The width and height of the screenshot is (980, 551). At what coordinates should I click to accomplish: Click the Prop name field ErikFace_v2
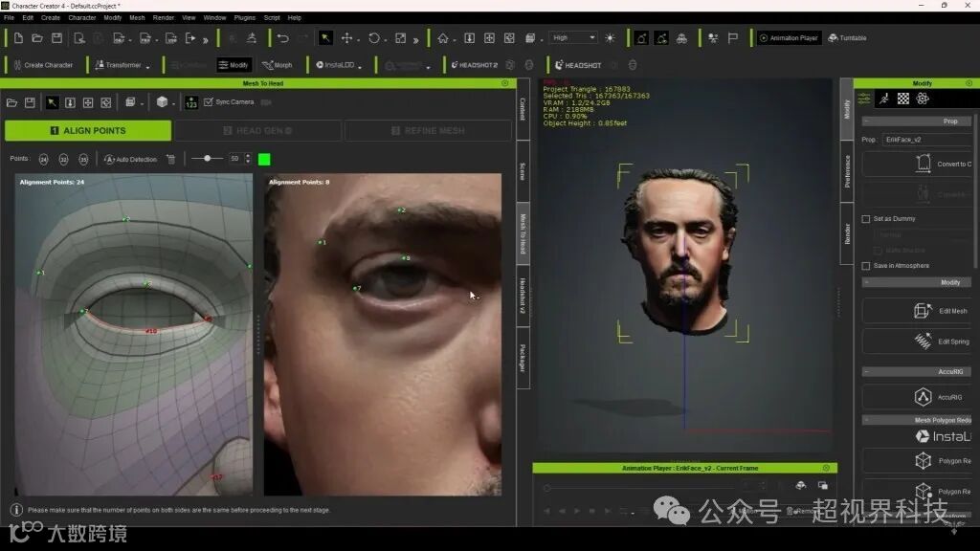926,140
